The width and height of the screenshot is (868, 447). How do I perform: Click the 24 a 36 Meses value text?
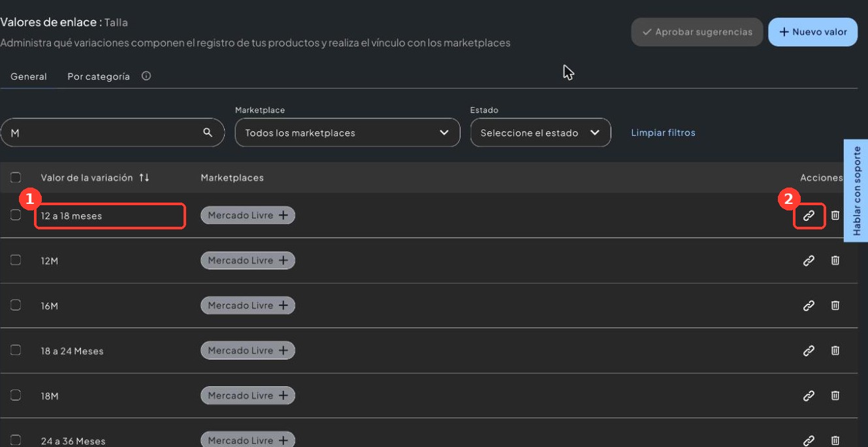[x=72, y=441]
